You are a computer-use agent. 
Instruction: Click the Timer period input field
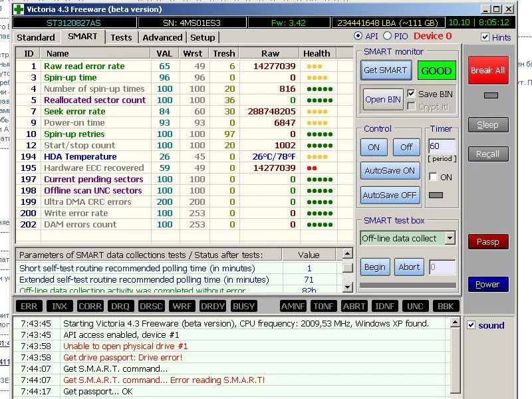pos(442,146)
